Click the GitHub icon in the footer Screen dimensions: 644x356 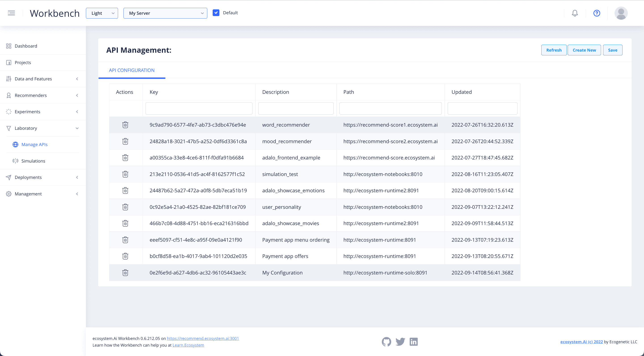pos(386,342)
